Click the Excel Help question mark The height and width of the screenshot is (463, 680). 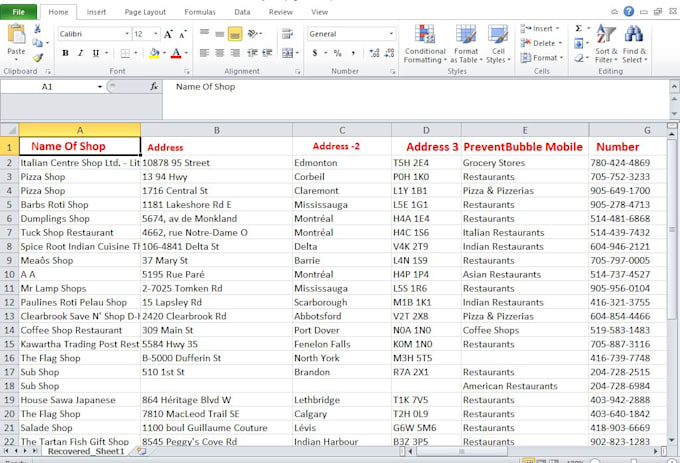[629, 12]
